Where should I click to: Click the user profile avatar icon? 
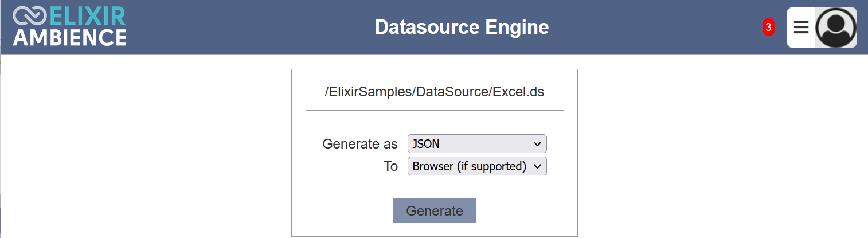coord(836,28)
